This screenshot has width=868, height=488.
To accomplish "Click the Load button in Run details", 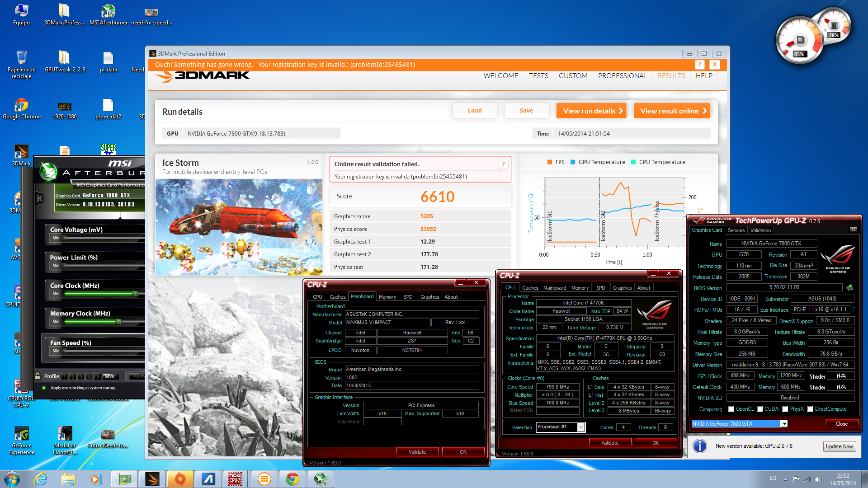I will click(475, 111).
